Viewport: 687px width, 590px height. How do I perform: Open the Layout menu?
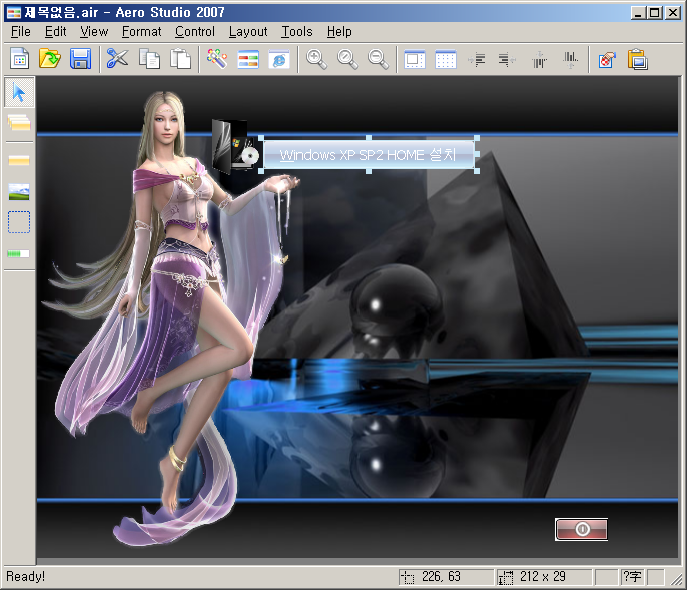pyautogui.click(x=248, y=32)
